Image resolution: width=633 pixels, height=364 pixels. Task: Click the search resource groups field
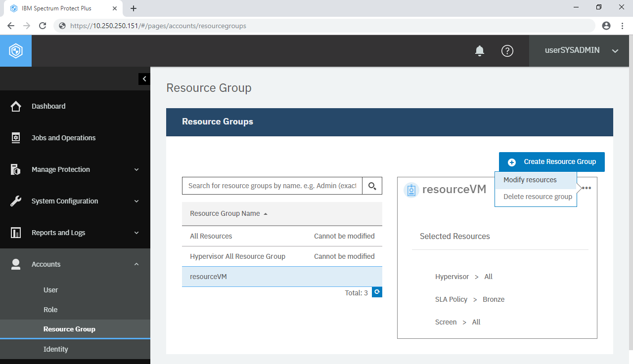(x=272, y=186)
